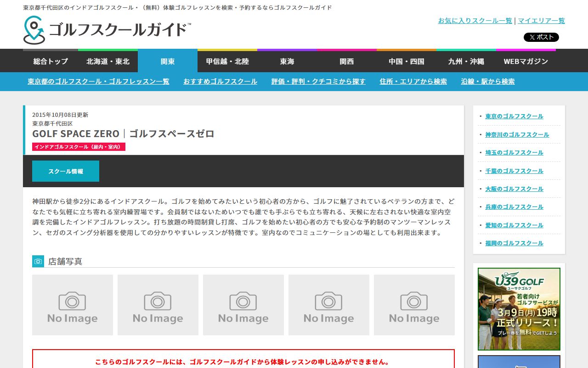The height and width of the screenshot is (368, 588).
Task: Select the 北海道・東北 region tab
Action: pyautogui.click(x=108, y=61)
